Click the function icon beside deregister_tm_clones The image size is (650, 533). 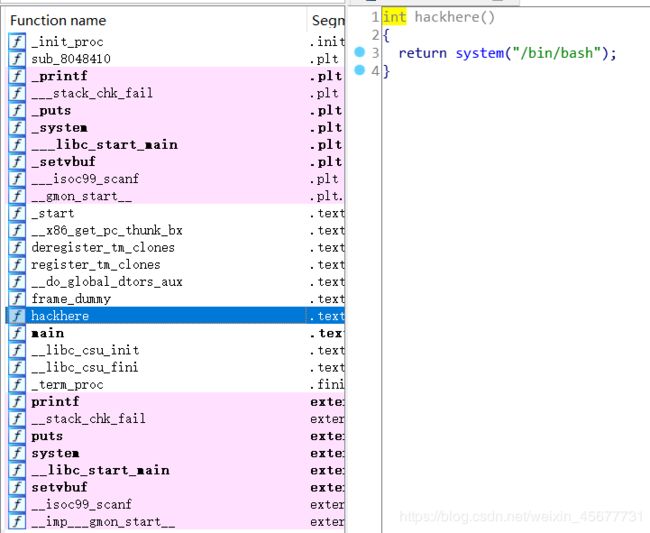click(17, 247)
